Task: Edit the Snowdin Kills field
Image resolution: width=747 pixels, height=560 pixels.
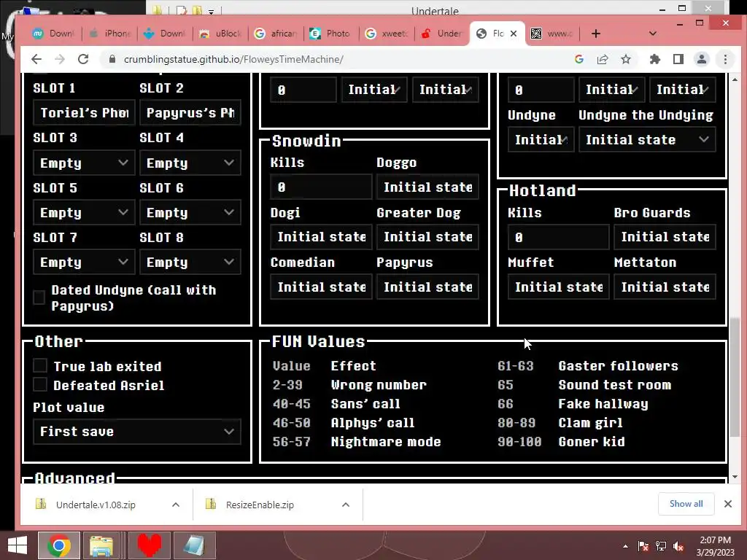Action: coord(321,187)
